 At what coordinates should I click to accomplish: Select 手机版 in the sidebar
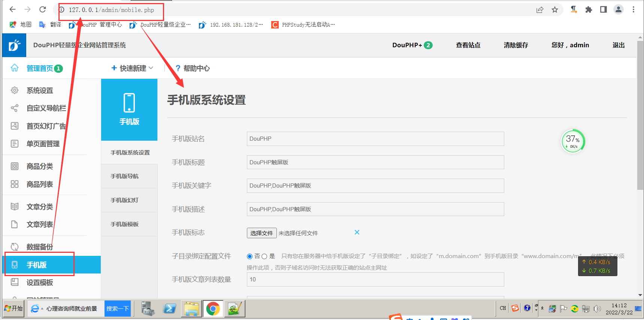tap(51, 265)
